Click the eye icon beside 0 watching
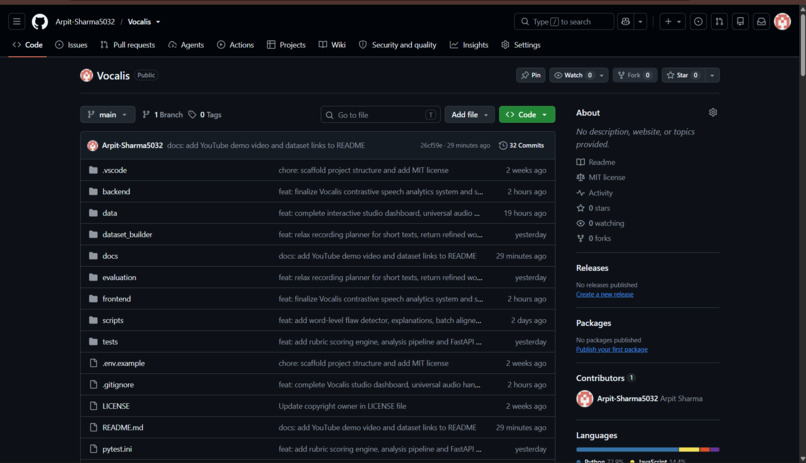The height and width of the screenshot is (463, 806). 580,223
